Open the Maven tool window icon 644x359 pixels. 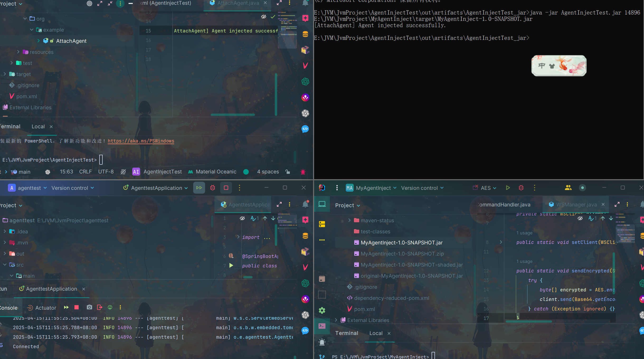(x=305, y=65)
